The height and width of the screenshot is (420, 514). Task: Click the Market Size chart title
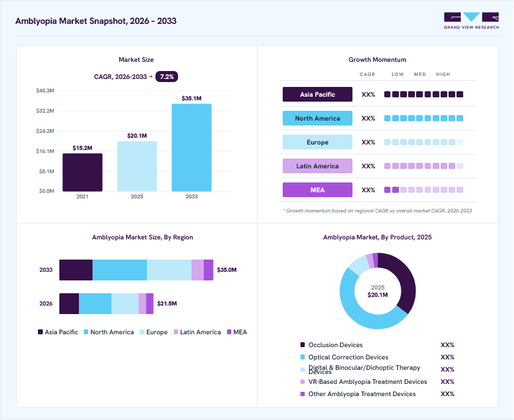(x=136, y=59)
